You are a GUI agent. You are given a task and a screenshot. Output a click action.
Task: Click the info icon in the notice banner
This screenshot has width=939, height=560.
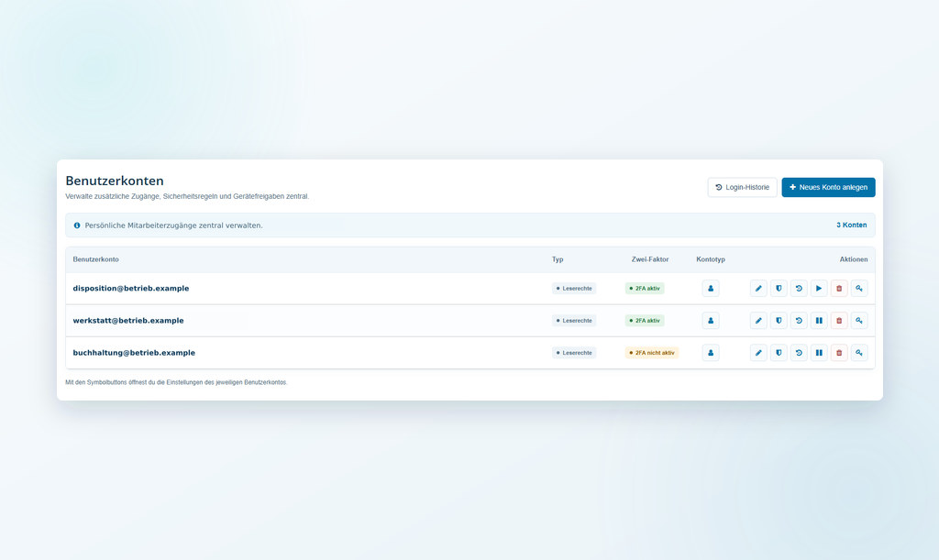(x=77, y=225)
